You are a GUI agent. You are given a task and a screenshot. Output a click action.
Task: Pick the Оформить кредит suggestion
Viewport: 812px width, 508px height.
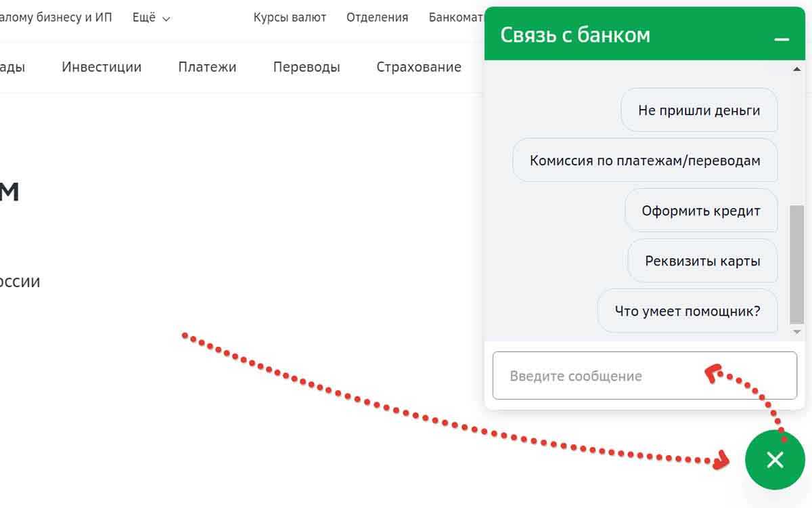701,211
